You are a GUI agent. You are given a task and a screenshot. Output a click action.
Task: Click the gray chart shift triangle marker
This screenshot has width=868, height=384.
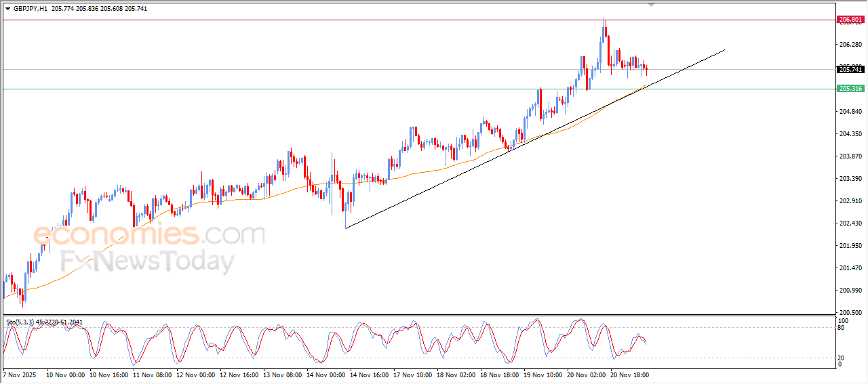[x=652, y=5]
